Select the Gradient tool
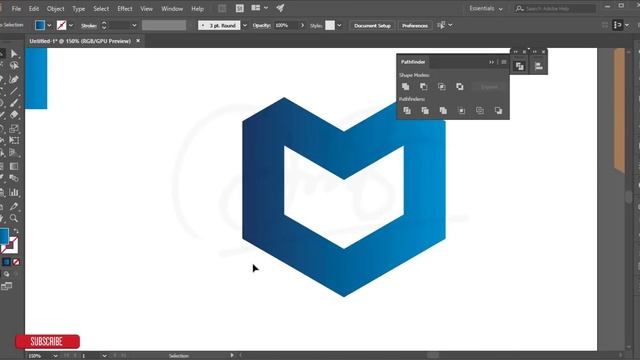Screen dimensions: 640x360 (x=14, y=167)
